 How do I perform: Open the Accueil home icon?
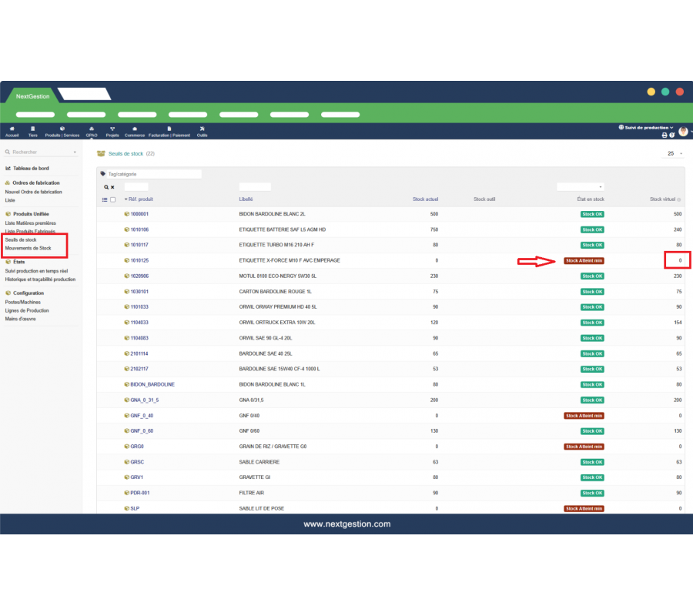point(12,131)
